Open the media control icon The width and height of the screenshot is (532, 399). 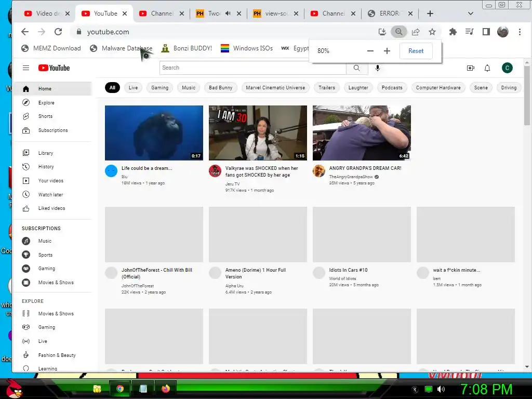point(470,32)
